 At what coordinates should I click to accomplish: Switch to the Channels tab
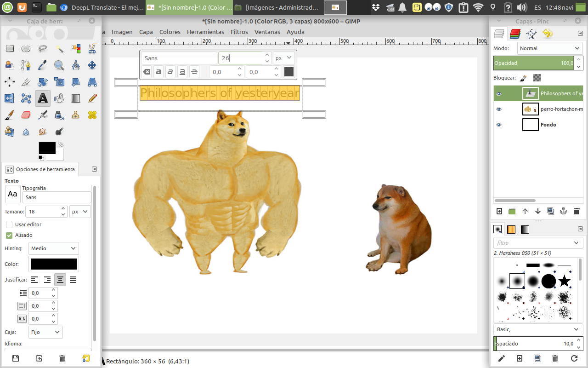pyautogui.click(x=515, y=34)
